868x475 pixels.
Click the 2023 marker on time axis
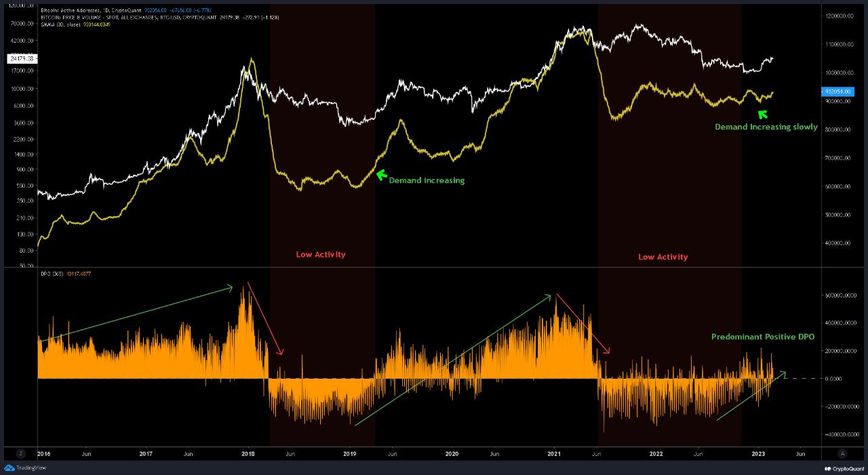[757, 453]
